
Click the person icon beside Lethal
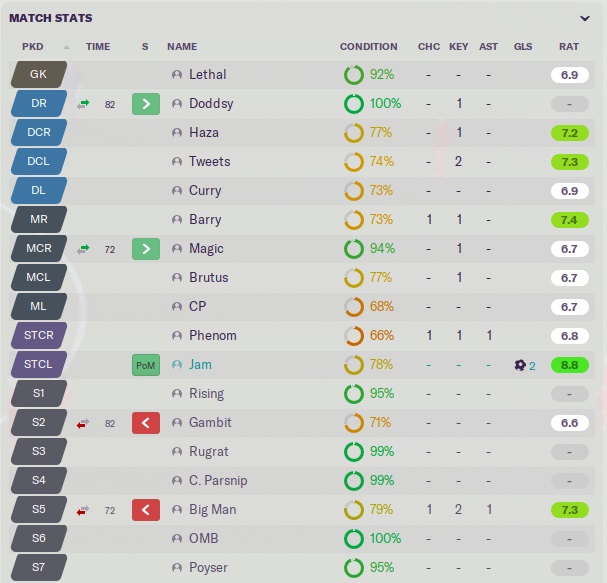(x=177, y=74)
